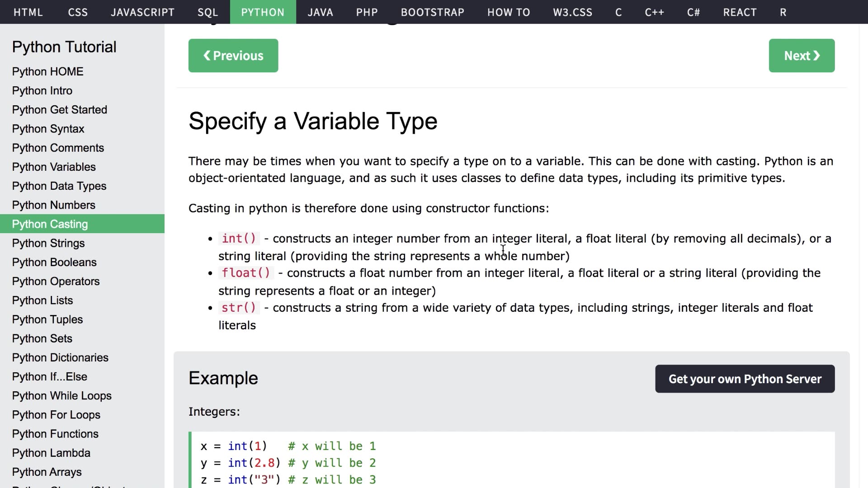
Task: Open the Python Dictionaries page
Action: tap(60, 357)
